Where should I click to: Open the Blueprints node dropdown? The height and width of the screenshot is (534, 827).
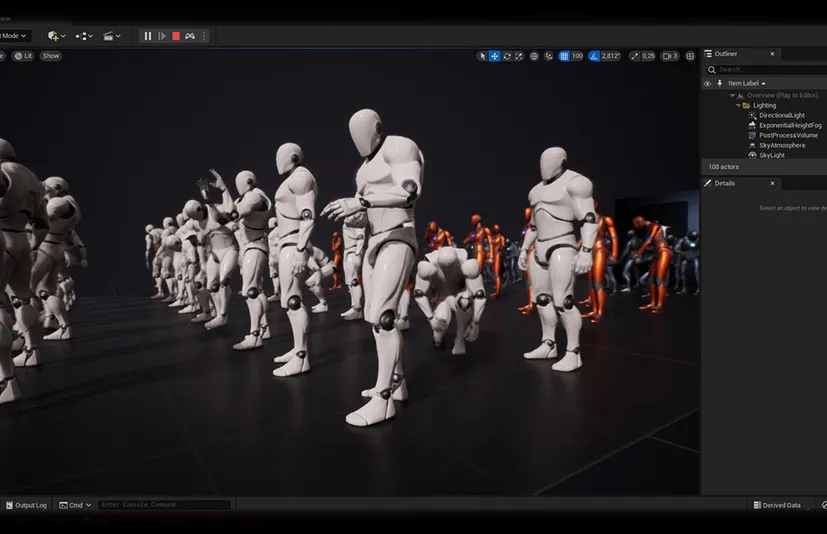84,36
